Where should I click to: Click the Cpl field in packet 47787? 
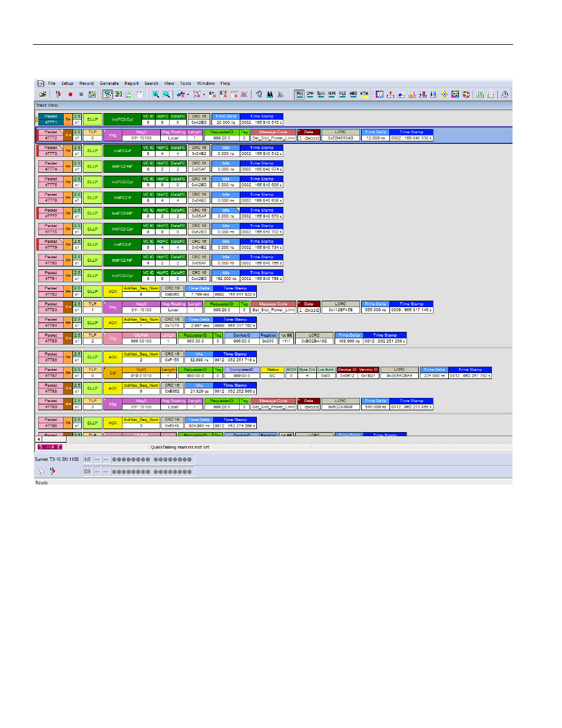(113, 373)
